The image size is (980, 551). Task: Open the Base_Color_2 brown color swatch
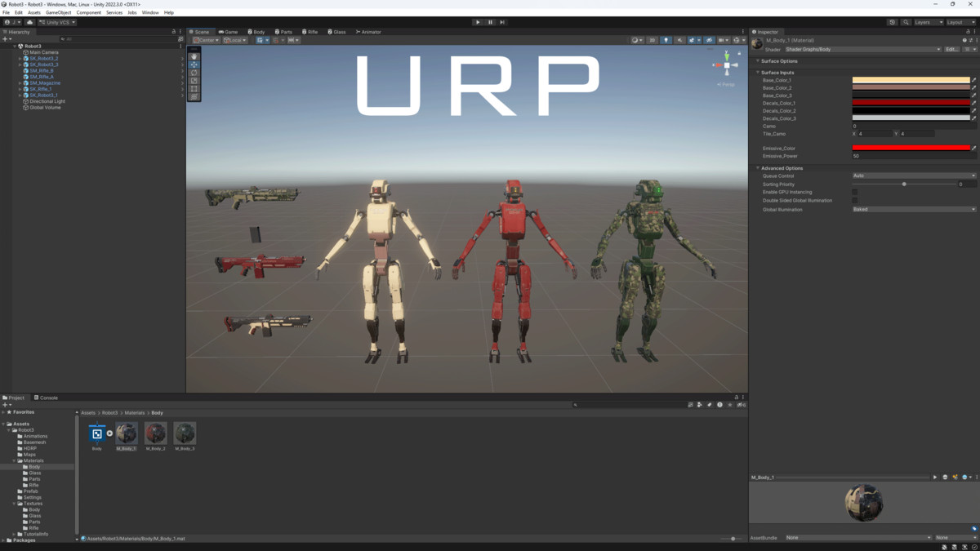[911, 88]
